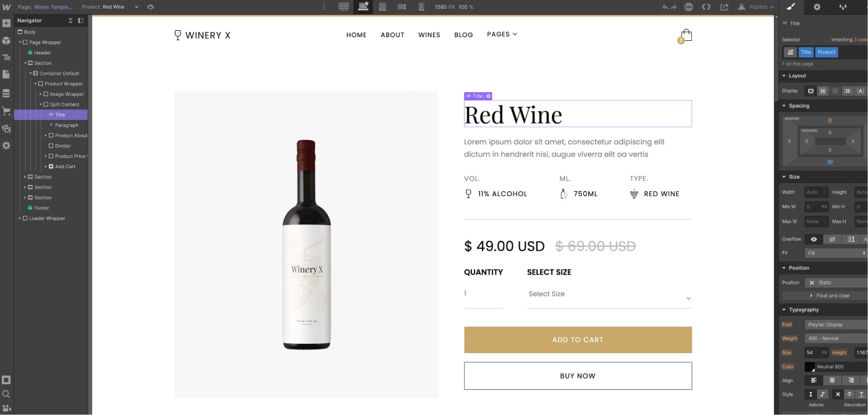
Task: Switch to tablet breakpoint in top toolbar
Action: 382,7
